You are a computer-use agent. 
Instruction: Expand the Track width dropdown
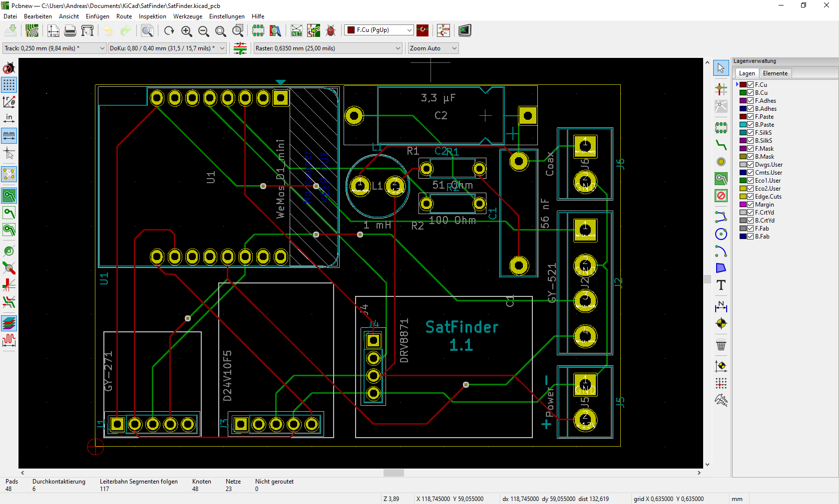tap(102, 48)
